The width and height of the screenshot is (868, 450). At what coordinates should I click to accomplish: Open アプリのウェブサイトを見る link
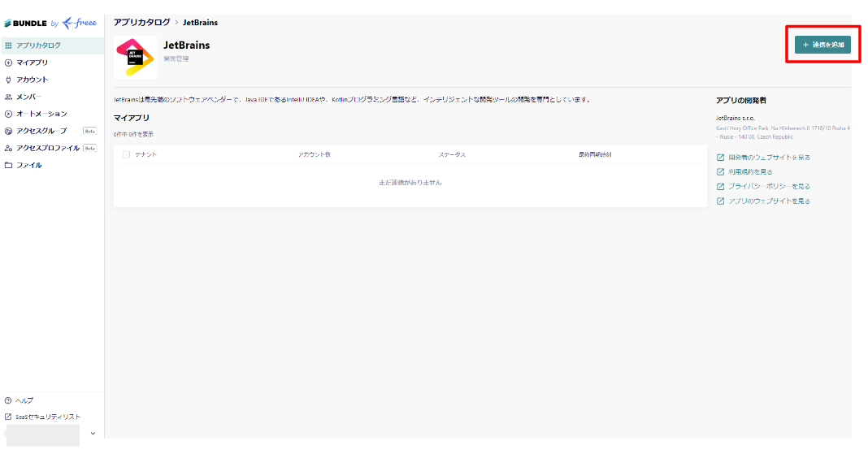click(x=769, y=201)
